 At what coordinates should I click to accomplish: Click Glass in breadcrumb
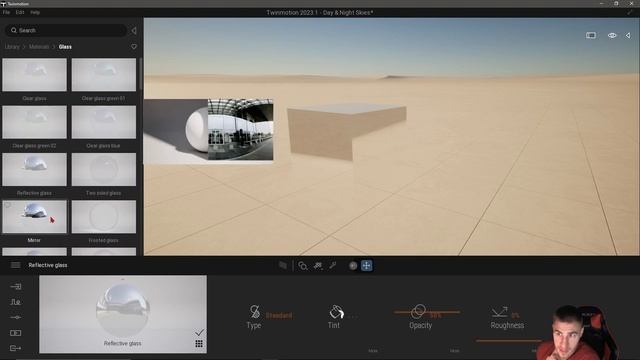(x=65, y=47)
